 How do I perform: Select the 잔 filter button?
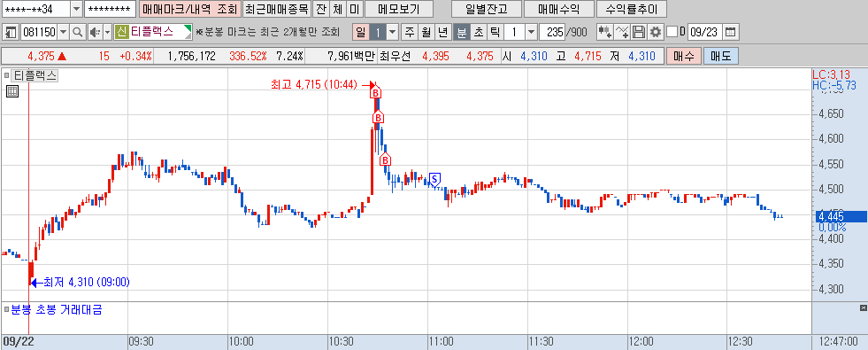[x=321, y=9]
